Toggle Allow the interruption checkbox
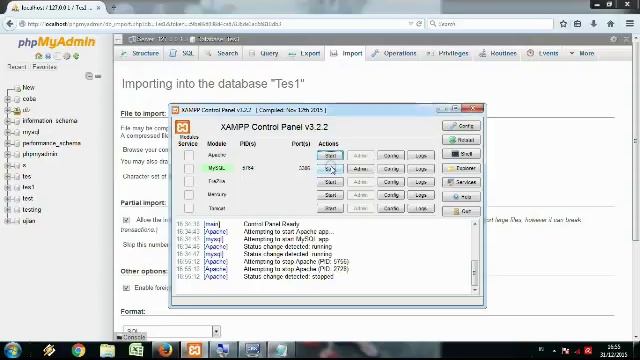This screenshot has height=360, width=640. [x=126, y=220]
